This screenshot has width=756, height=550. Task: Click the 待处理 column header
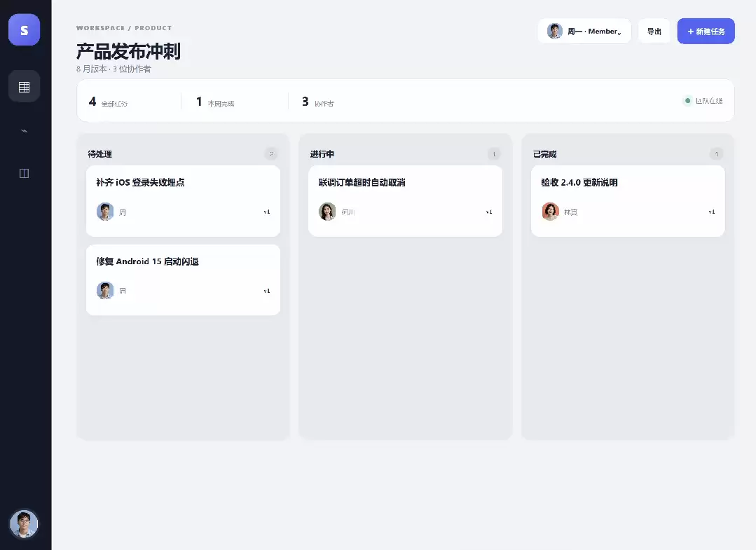click(x=99, y=154)
